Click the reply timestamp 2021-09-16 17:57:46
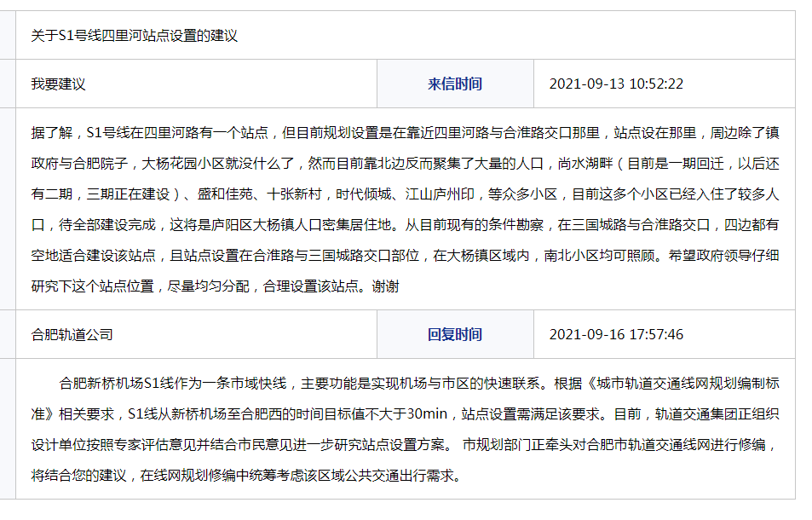The height and width of the screenshot is (520, 812). (616, 334)
